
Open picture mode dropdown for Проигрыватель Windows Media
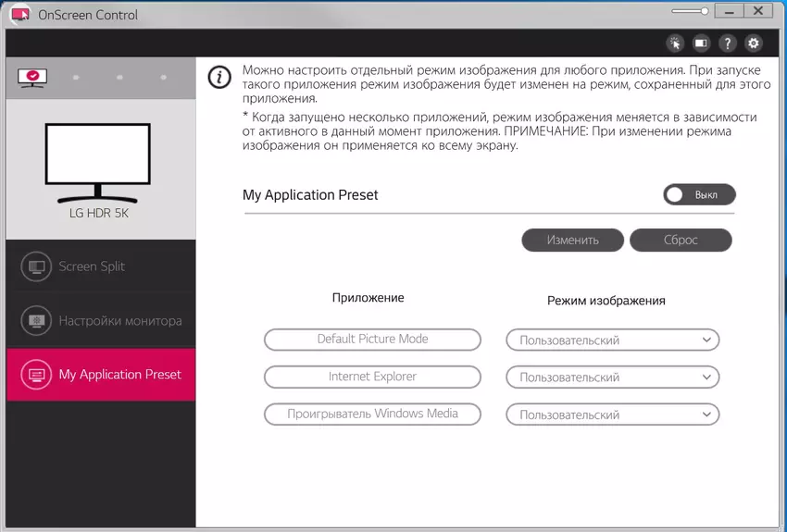pyautogui.click(x=612, y=415)
